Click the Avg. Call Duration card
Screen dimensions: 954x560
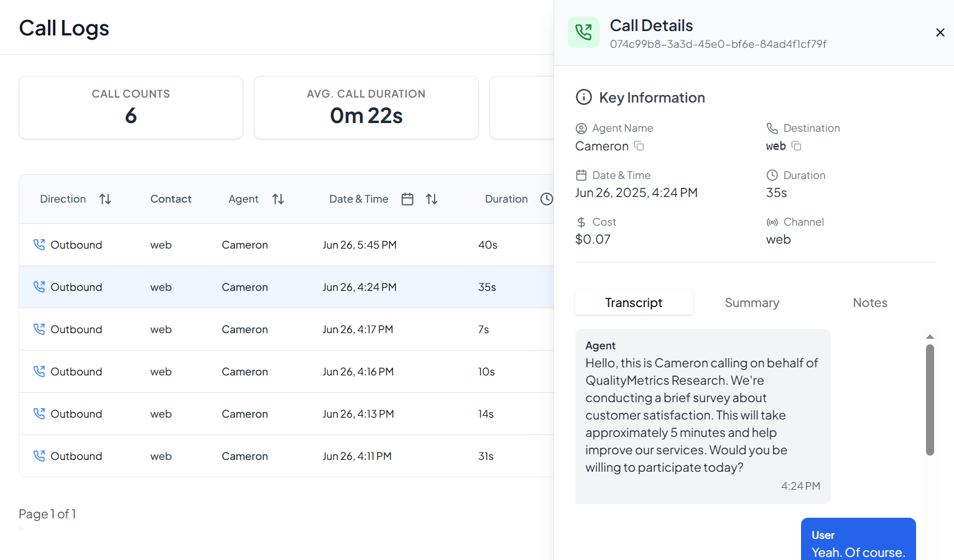point(366,108)
